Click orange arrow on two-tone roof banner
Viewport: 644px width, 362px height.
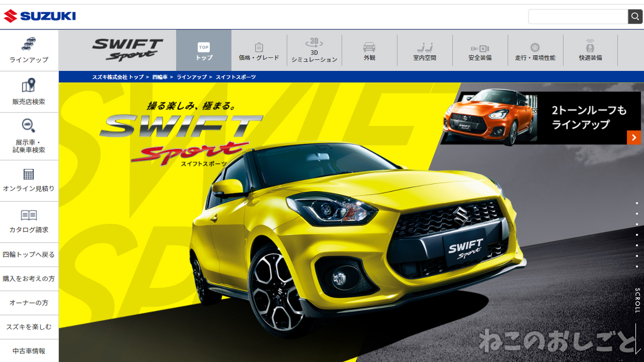pos(634,137)
